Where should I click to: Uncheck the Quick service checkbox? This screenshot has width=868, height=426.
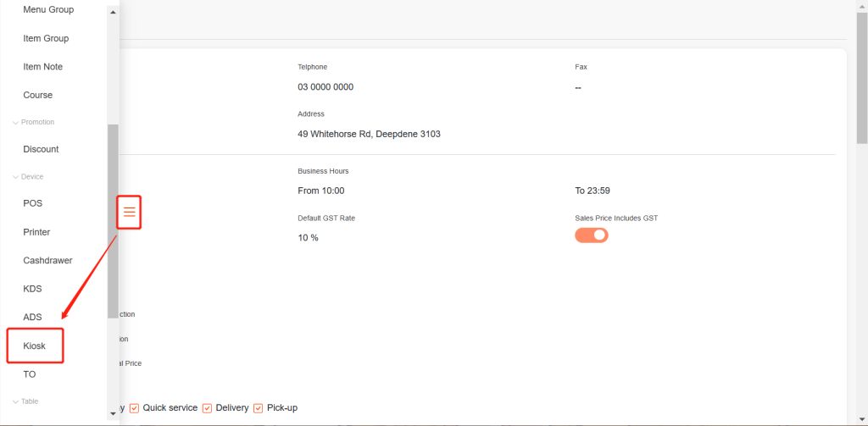coord(134,408)
